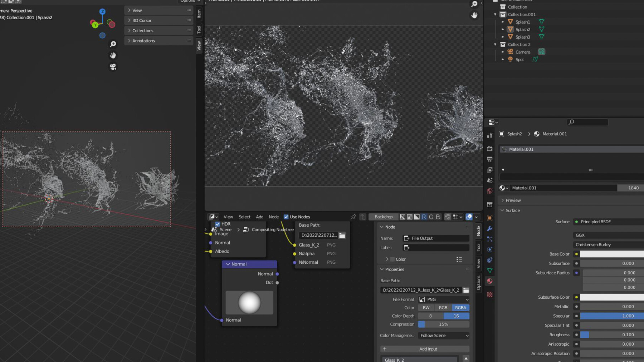Screen dimensions: 644x362
Task: Open the Node menu in compositor header
Action: [274, 217]
